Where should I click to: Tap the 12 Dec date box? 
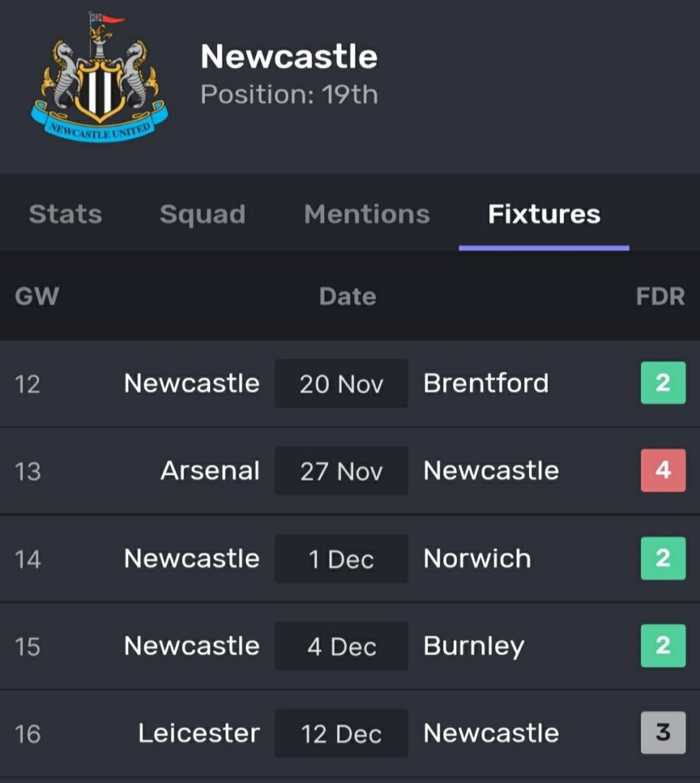342,733
